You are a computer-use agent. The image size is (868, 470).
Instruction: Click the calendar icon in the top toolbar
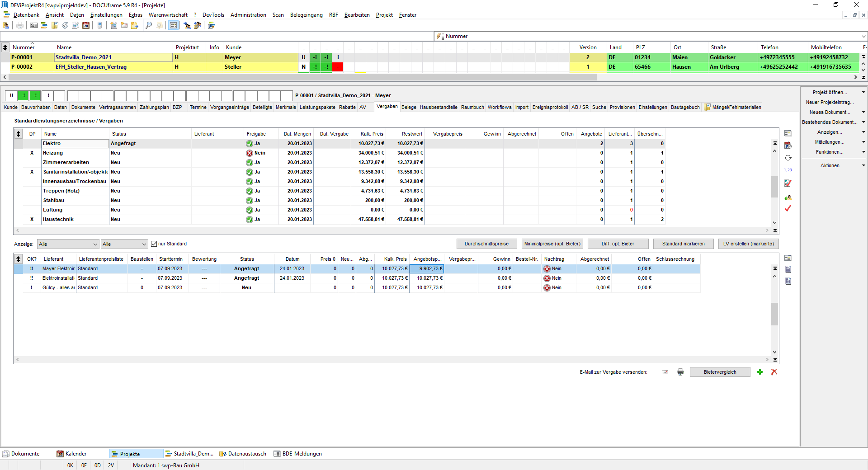[86, 25]
